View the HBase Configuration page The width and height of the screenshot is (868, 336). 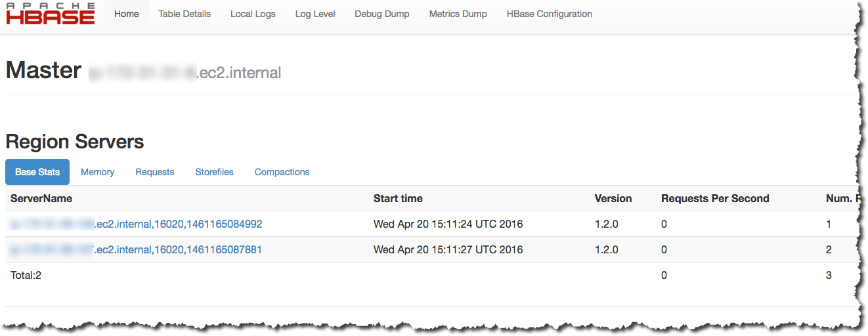[x=550, y=14]
